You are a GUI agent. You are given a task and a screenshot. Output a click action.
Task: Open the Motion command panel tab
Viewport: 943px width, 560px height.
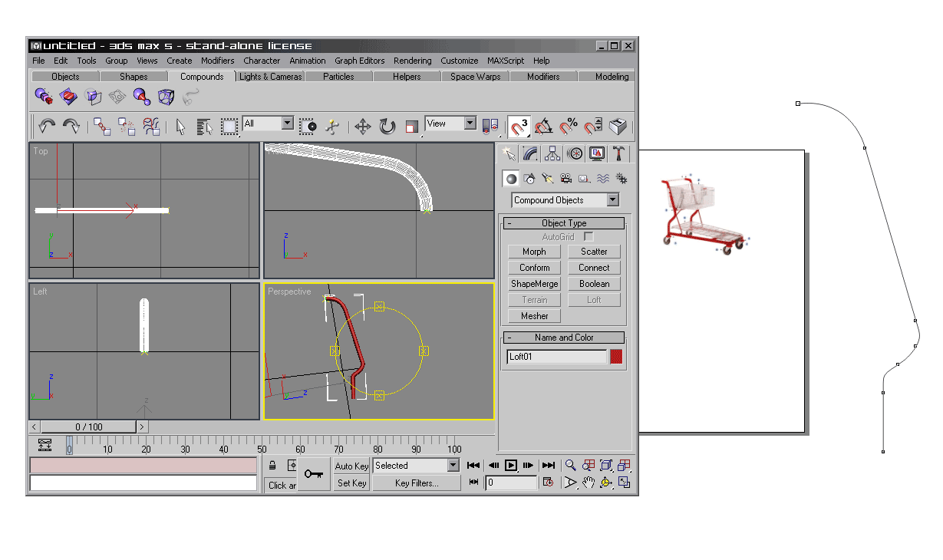point(575,153)
